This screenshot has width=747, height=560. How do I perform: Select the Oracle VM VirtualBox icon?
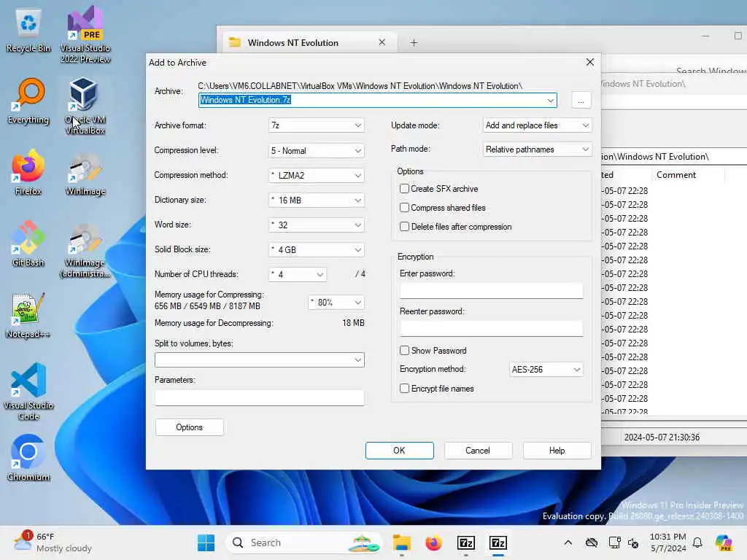(x=85, y=106)
